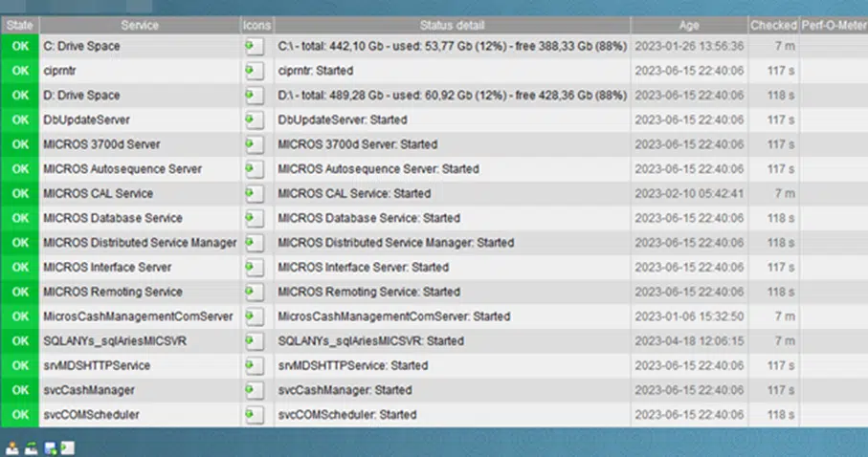868x457 pixels.
Task: Click the Checked column header
Action: (x=773, y=24)
